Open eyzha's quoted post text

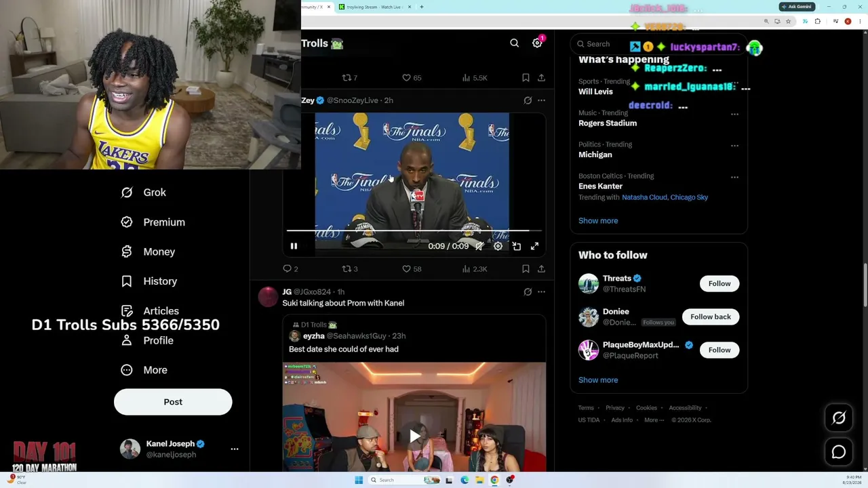point(344,349)
